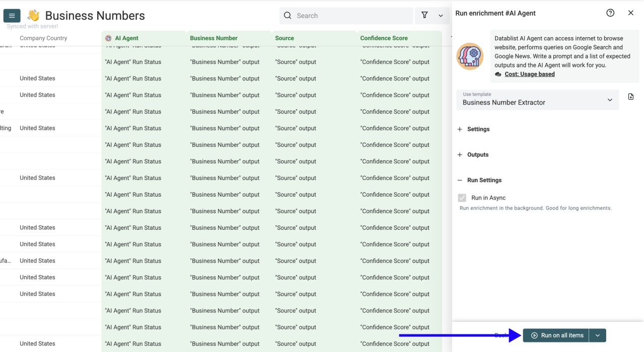Click the Search input field
This screenshot has height=352, width=644.
[352, 16]
